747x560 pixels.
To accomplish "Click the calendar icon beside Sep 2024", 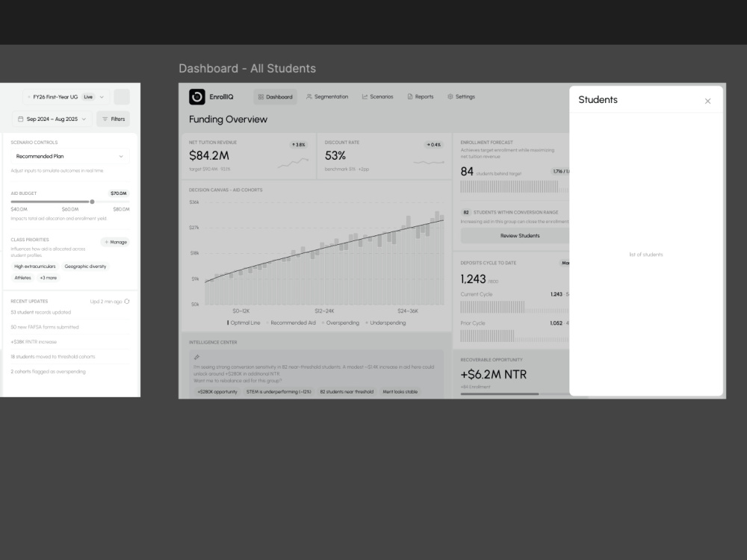I will pos(20,119).
